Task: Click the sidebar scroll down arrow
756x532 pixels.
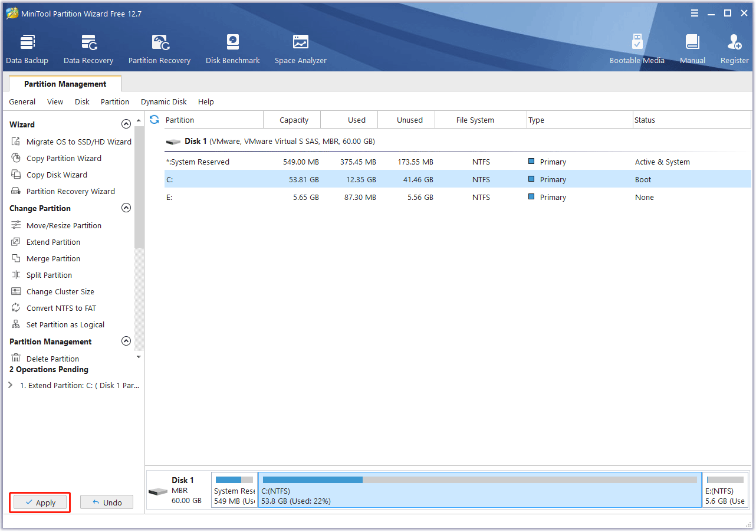Action: pyautogui.click(x=139, y=357)
